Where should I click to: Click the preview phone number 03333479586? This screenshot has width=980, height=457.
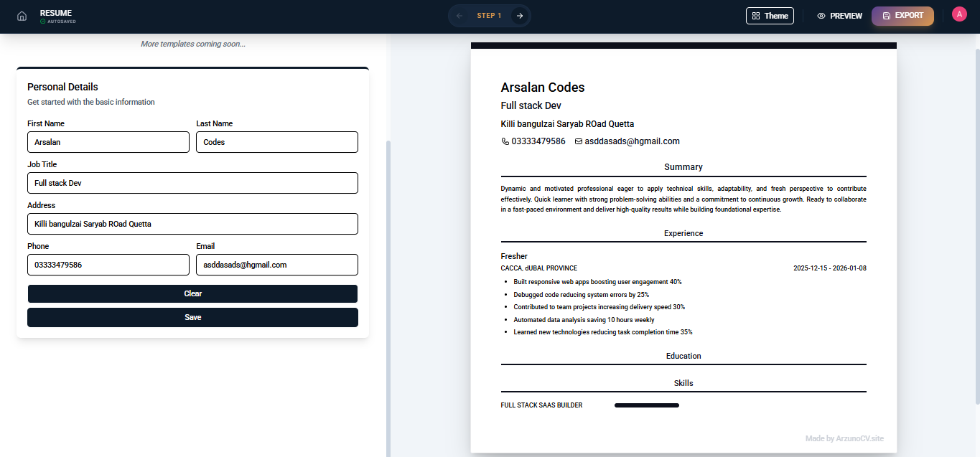pyautogui.click(x=538, y=141)
